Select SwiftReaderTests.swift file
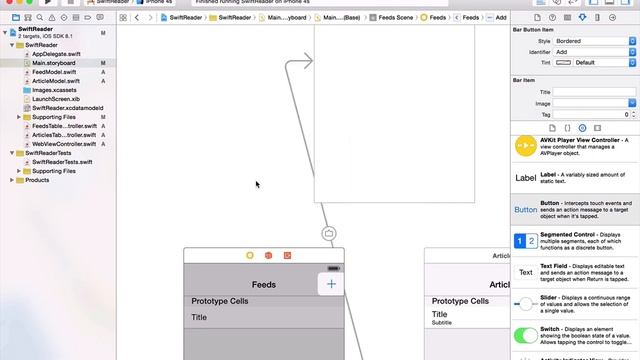Viewport: 640px width, 360px height. click(x=62, y=162)
